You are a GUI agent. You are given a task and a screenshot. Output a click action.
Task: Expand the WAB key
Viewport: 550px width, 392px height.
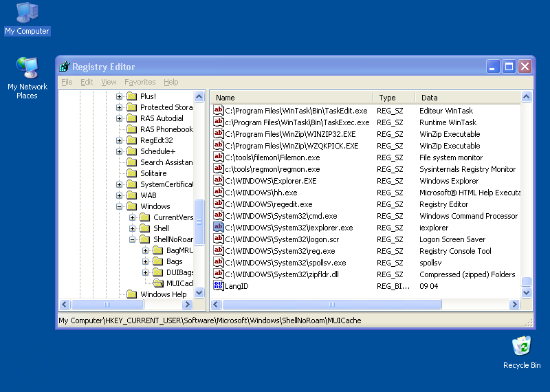coord(119,195)
